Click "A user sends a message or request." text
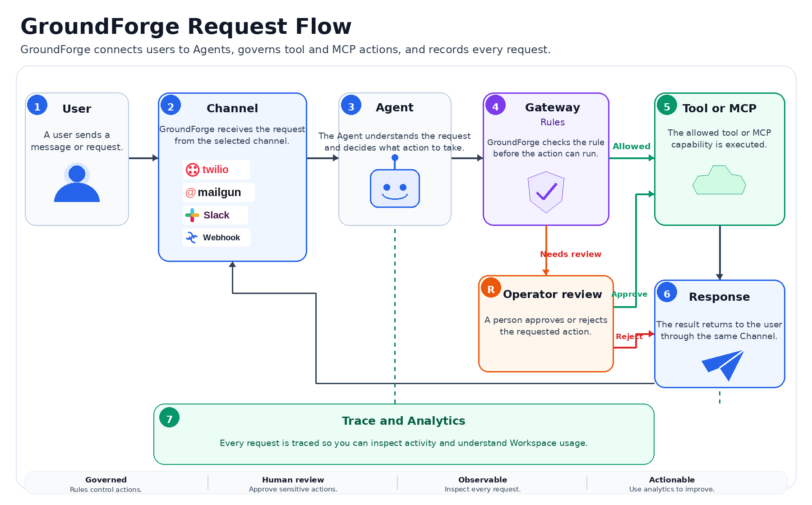The width and height of the screenshot is (812, 505). click(x=77, y=141)
